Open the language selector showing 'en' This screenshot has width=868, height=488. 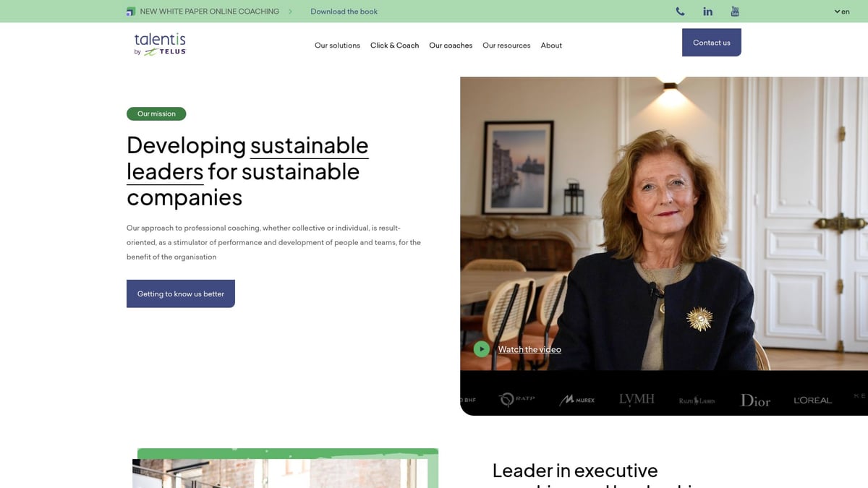click(841, 12)
